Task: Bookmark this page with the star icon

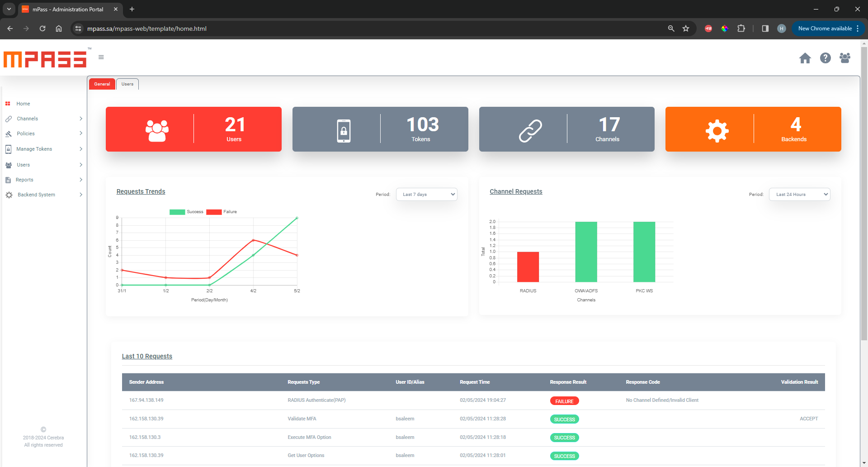Action: pos(686,29)
